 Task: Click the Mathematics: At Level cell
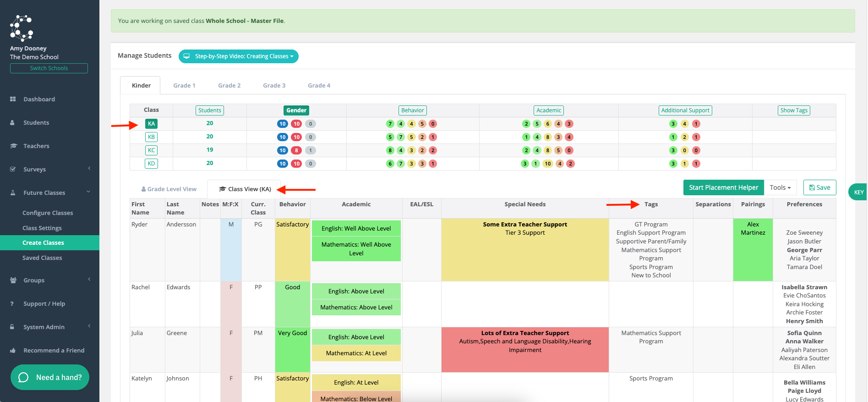(x=356, y=353)
